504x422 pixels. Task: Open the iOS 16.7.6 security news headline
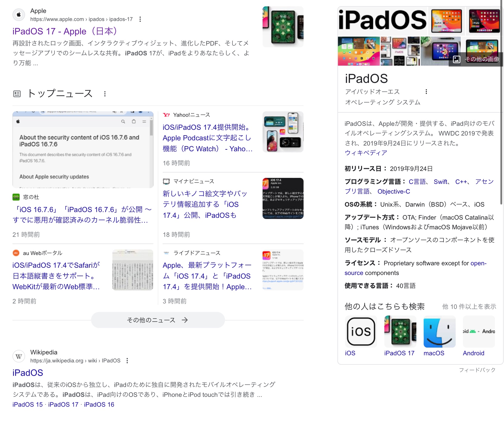(x=82, y=215)
